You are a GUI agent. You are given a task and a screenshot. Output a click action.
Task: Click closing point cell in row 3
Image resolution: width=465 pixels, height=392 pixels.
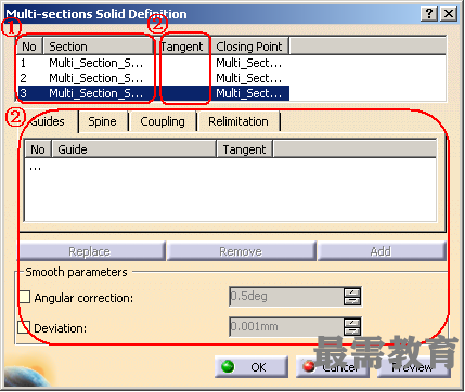click(249, 93)
